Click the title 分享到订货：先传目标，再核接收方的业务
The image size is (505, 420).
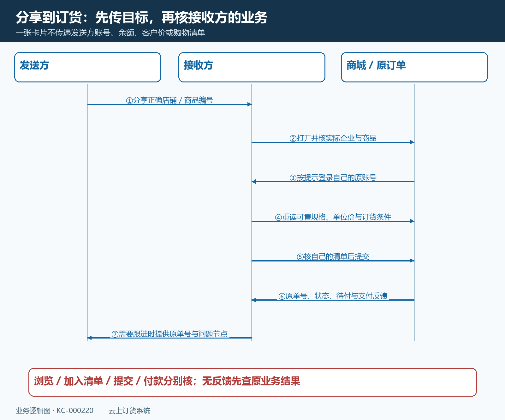(142, 17)
